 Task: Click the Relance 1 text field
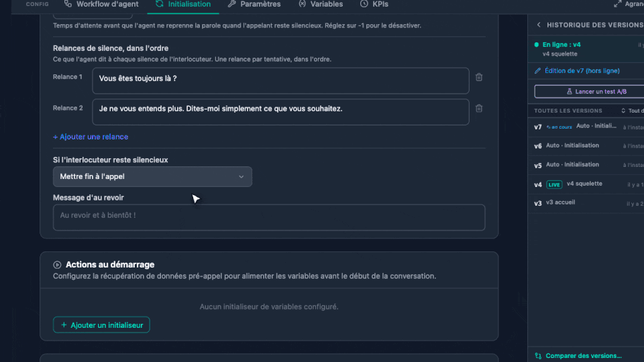click(x=280, y=80)
